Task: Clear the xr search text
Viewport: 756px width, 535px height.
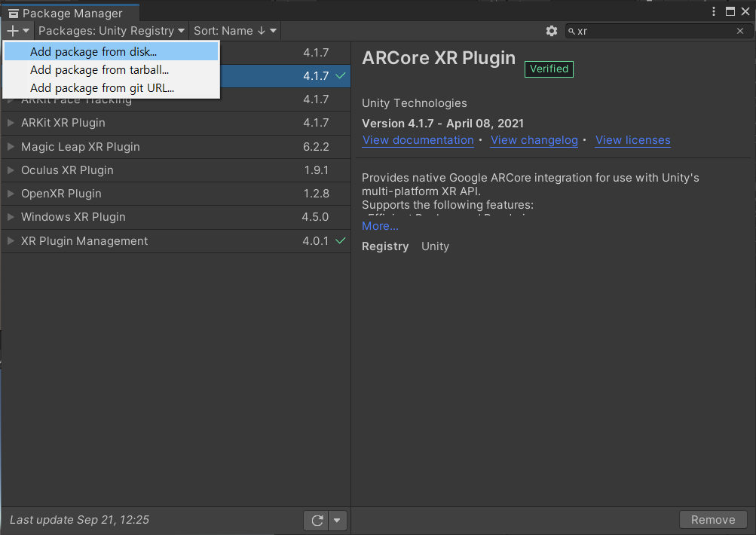Action: tap(740, 31)
